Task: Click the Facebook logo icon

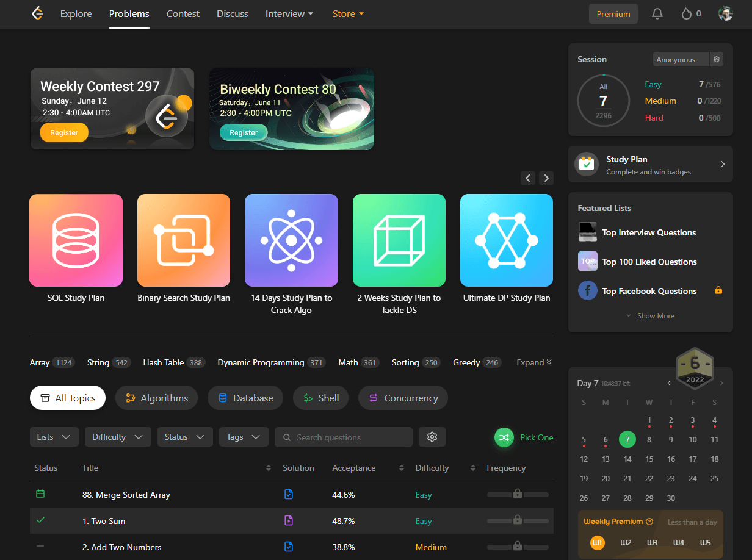Action: pos(587,290)
